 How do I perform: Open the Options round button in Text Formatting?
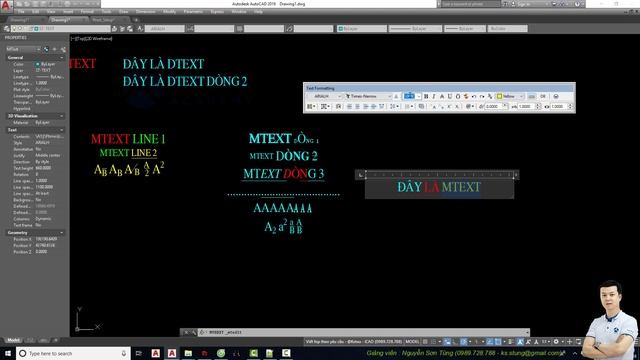[x=556, y=96]
